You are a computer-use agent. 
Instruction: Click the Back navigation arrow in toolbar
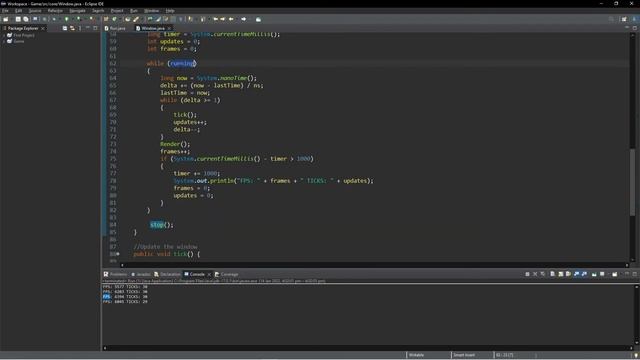click(231, 19)
